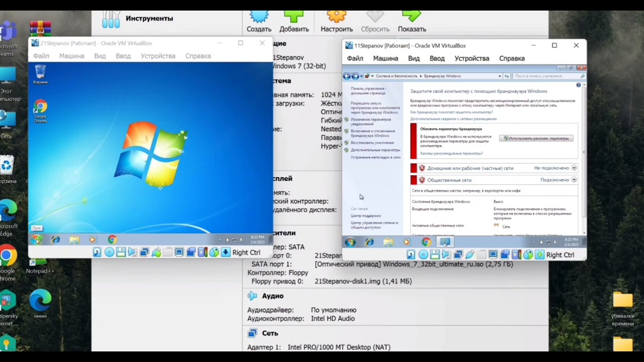Screen dimensions: 644x362
Task: Click hard disk indicator in 11Stepanov status bar
Action: click(x=411, y=255)
